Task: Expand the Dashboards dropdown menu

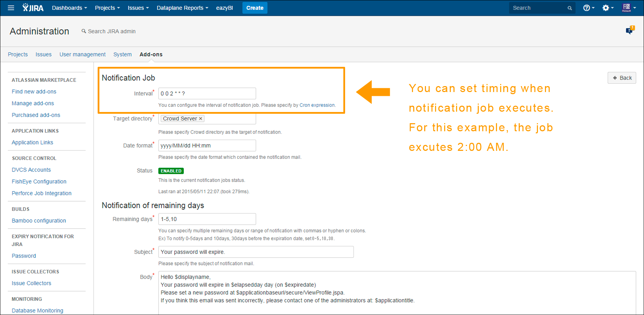Action: (x=69, y=8)
